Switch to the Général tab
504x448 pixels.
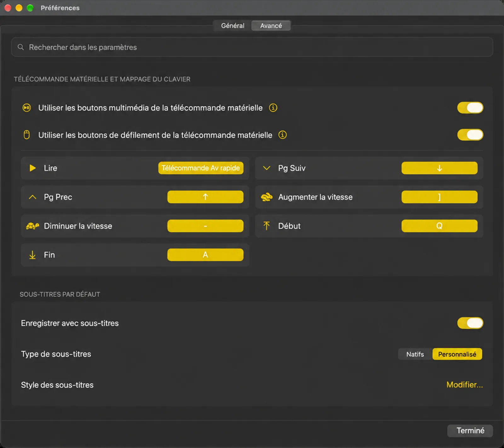pos(232,26)
